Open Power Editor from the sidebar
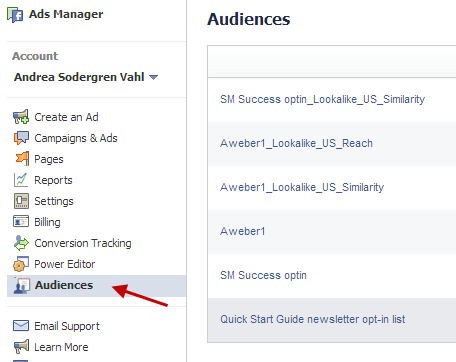Screen dimensions: 456x362 click(x=65, y=264)
